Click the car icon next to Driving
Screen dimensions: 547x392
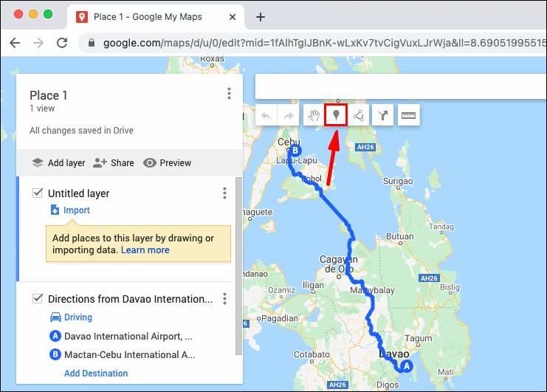click(55, 317)
